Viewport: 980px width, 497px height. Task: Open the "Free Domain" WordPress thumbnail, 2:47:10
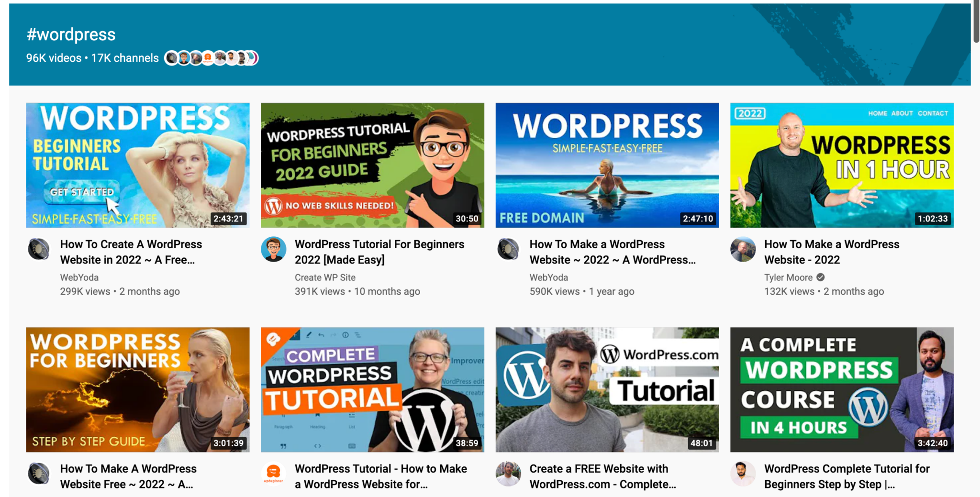pyautogui.click(x=607, y=165)
